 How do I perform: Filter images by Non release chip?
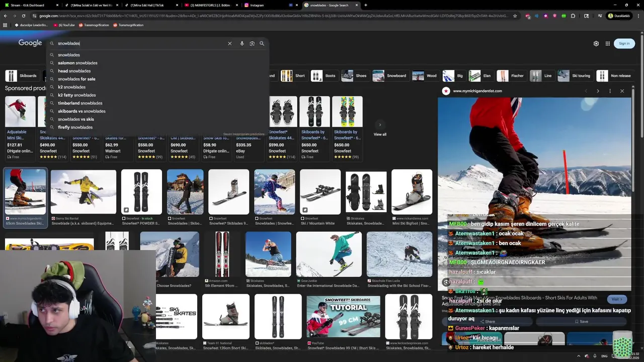pos(614,76)
